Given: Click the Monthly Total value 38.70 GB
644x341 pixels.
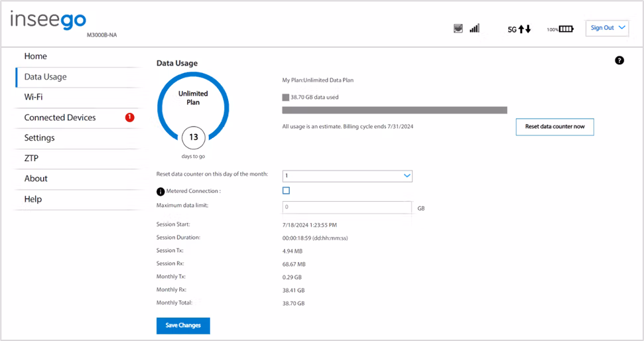Looking at the screenshot, I should (294, 304).
